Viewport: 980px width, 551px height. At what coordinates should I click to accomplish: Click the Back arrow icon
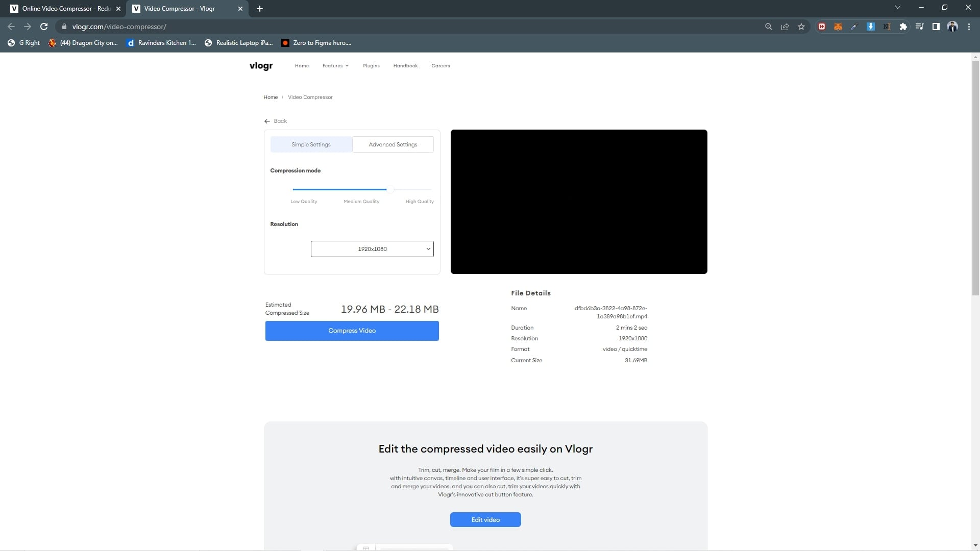pyautogui.click(x=267, y=121)
